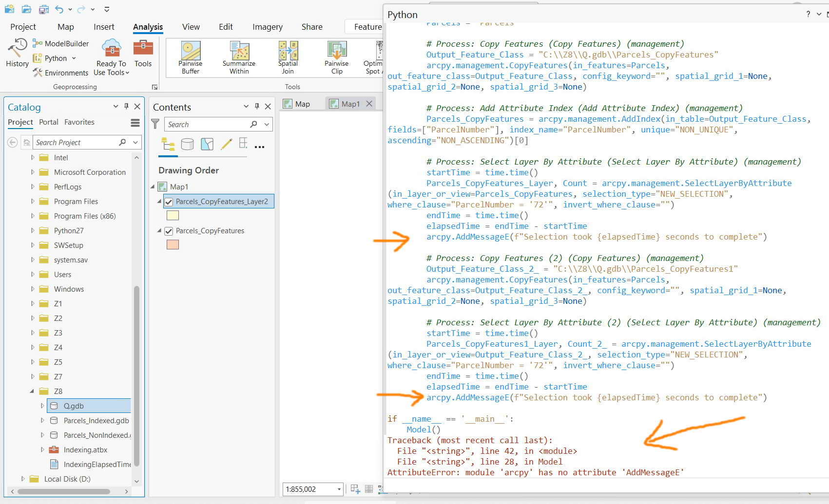Viewport: 829px width, 504px height.
Task: Click the orange swatch under Parcels_CopyFeatures
Action: tap(172, 244)
